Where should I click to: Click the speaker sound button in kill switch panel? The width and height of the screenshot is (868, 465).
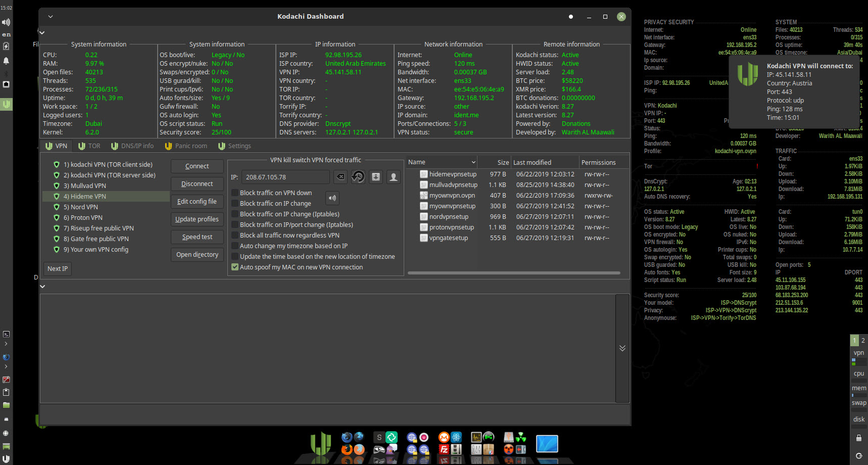click(x=332, y=198)
